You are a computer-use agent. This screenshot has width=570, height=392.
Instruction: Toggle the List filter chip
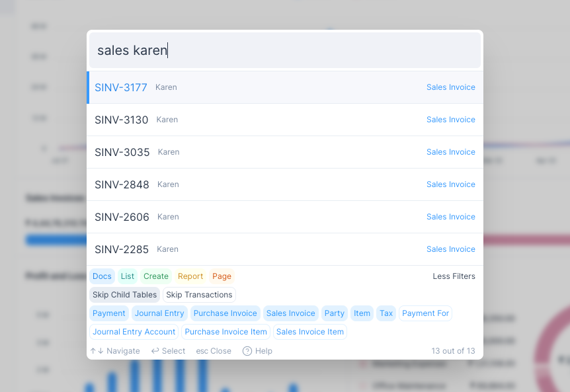(128, 276)
